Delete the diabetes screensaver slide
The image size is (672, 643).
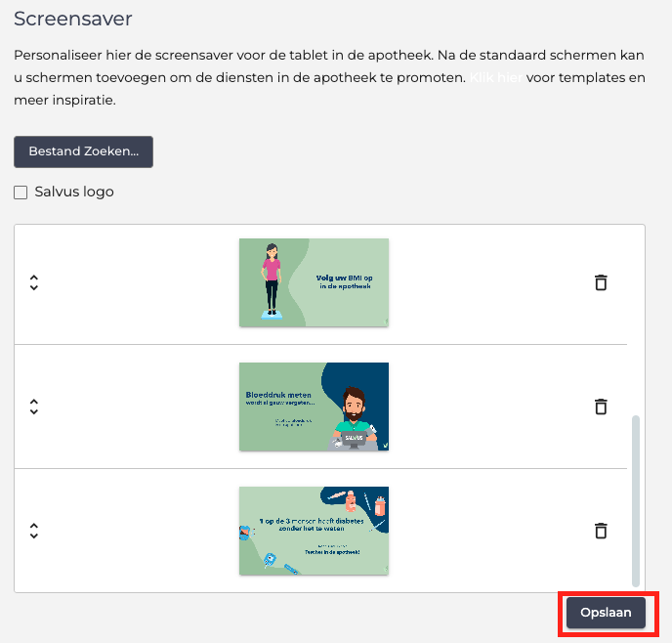coord(601,531)
